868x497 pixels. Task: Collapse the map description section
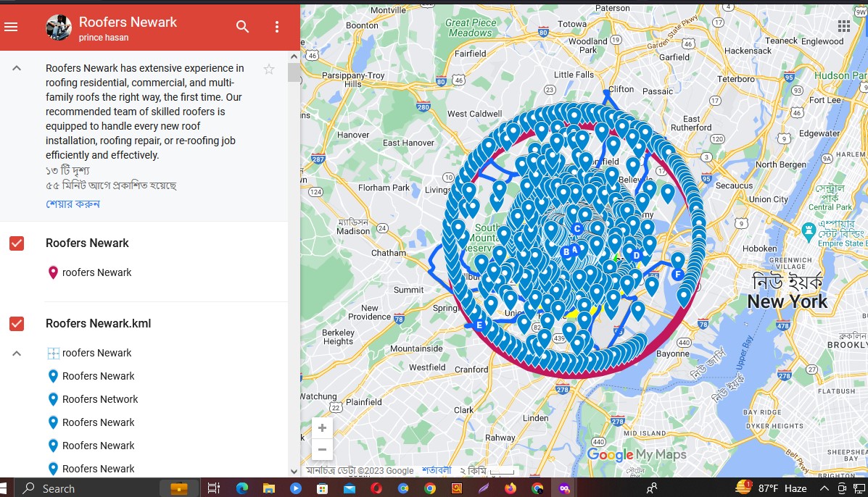tap(17, 68)
